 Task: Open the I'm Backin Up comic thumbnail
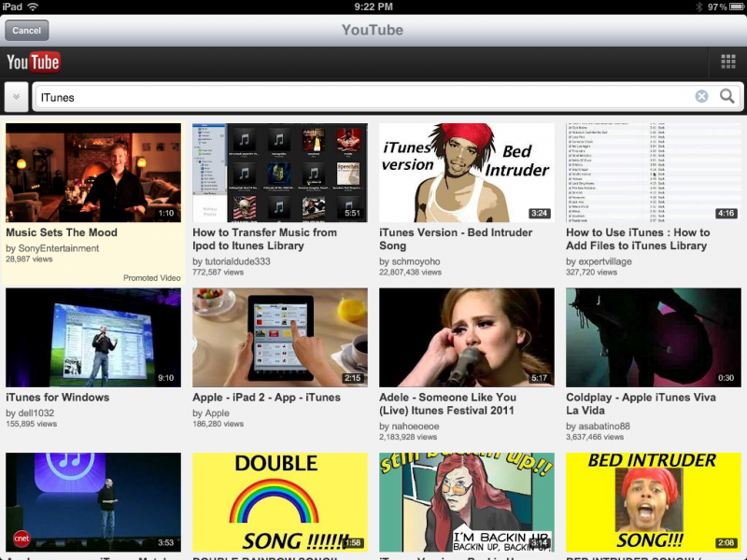pyautogui.click(x=467, y=502)
